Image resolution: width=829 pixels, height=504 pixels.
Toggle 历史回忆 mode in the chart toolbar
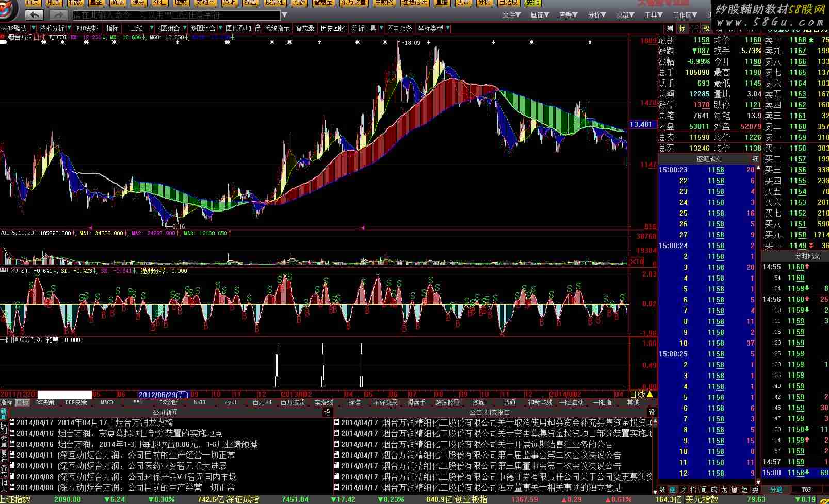333,28
